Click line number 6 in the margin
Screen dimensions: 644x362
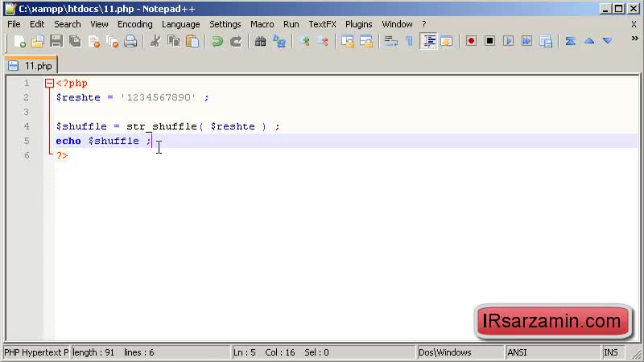(x=27, y=155)
